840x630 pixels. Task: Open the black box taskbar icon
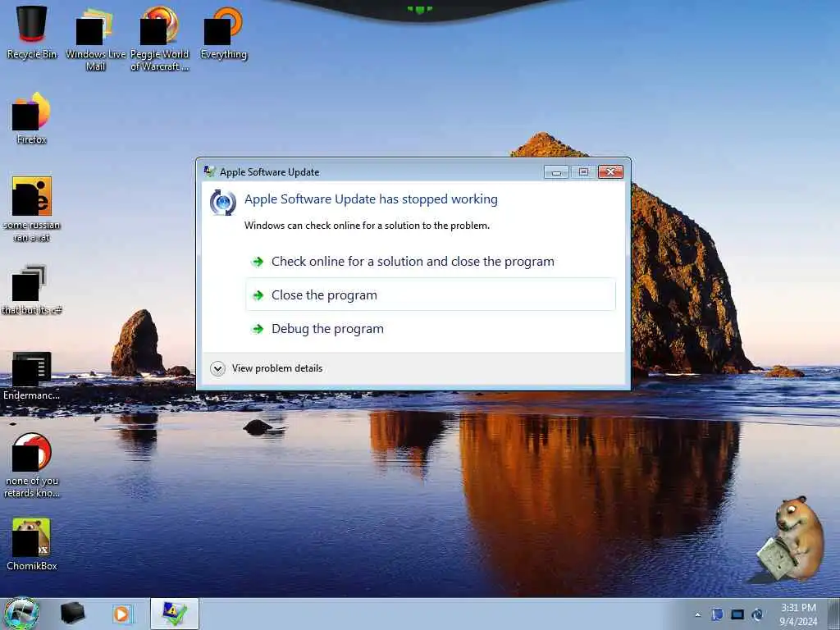[x=72, y=614]
